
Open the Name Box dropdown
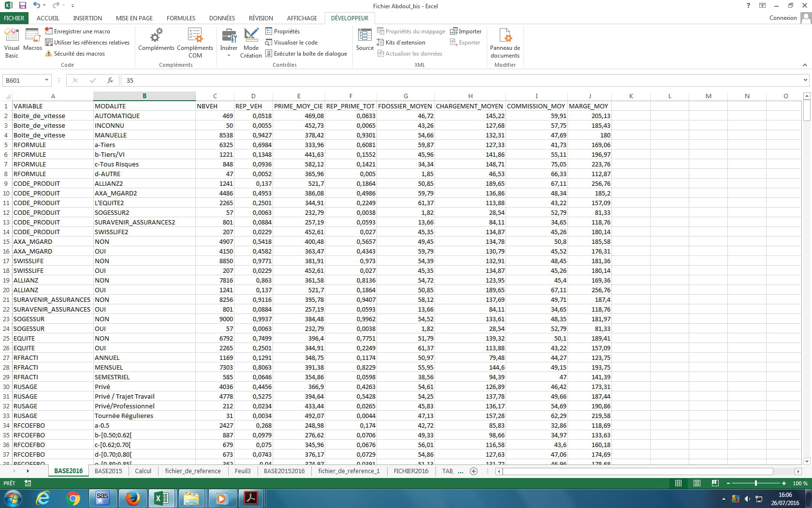[46, 80]
